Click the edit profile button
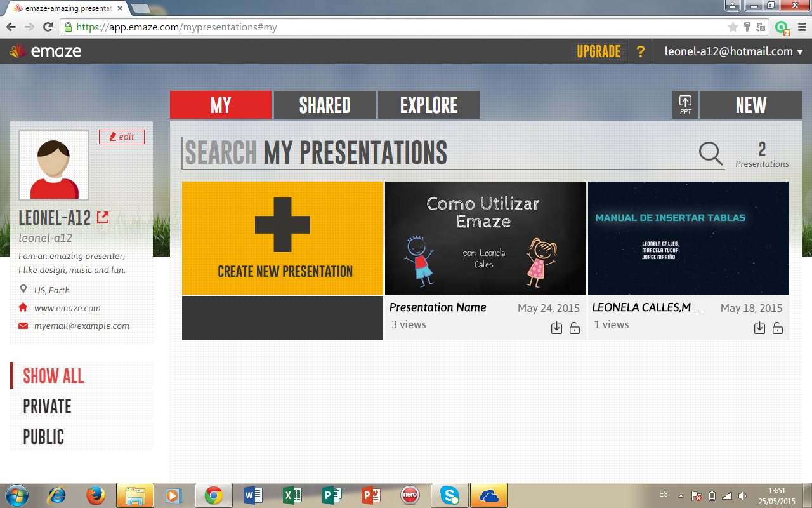Screen dimensions: 812x508 pyautogui.click(x=122, y=137)
